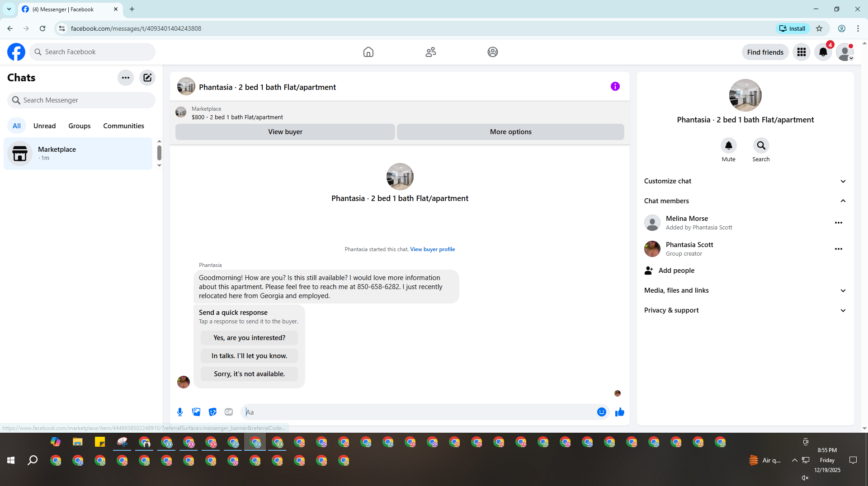Open Windows notification center
Image resolution: width=868 pixels, height=486 pixels.
pos(853,460)
